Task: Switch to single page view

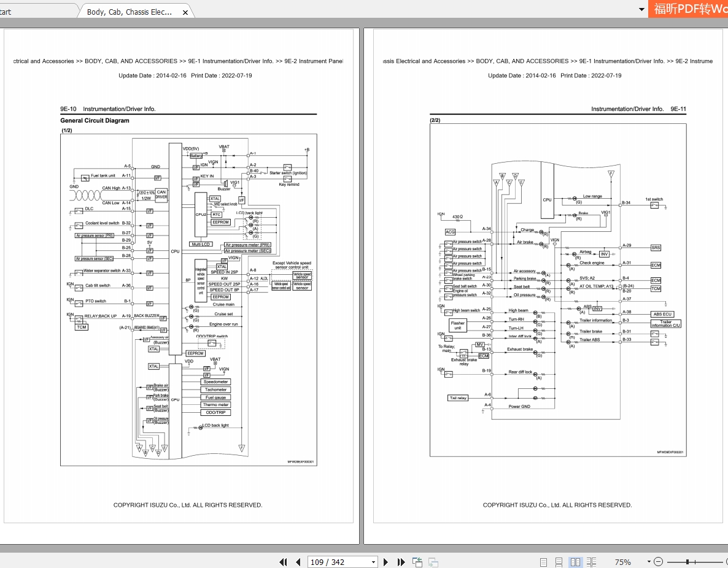Action: coord(544,562)
